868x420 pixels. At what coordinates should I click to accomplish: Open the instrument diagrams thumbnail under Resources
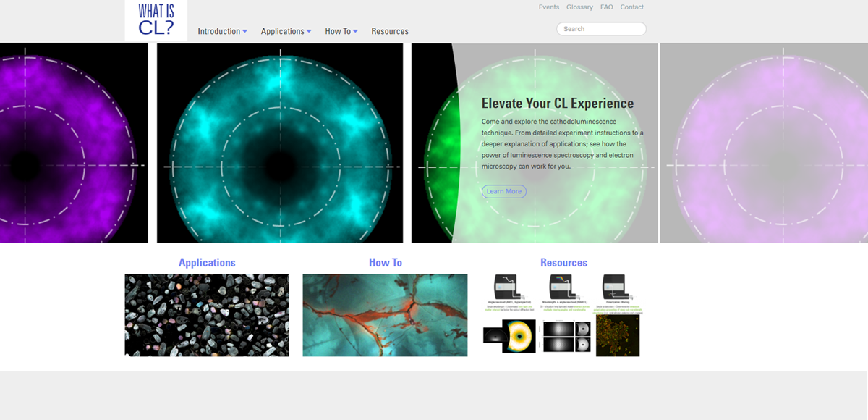563,315
